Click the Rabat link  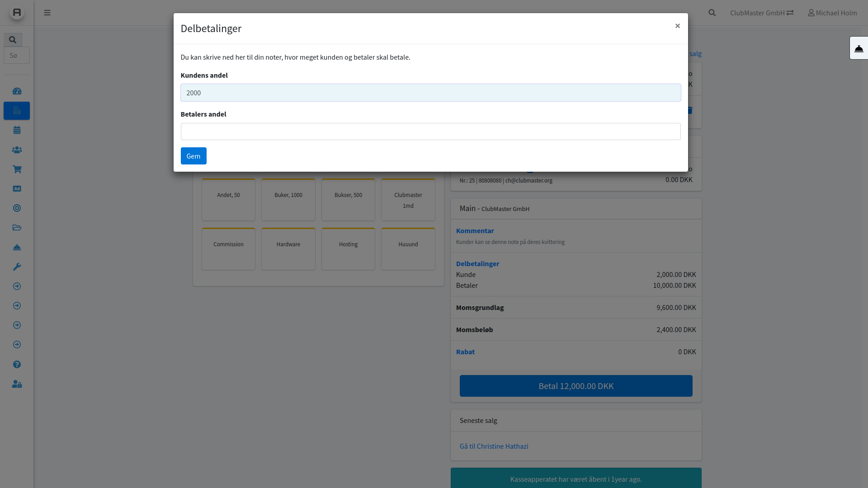pyautogui.click(x=465, y=352)
